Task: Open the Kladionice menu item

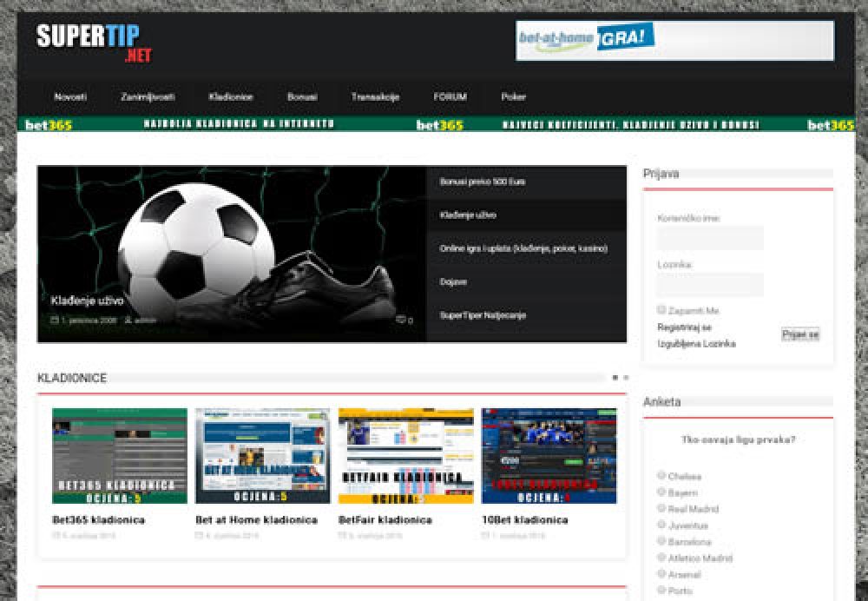Action: [230, 96]
